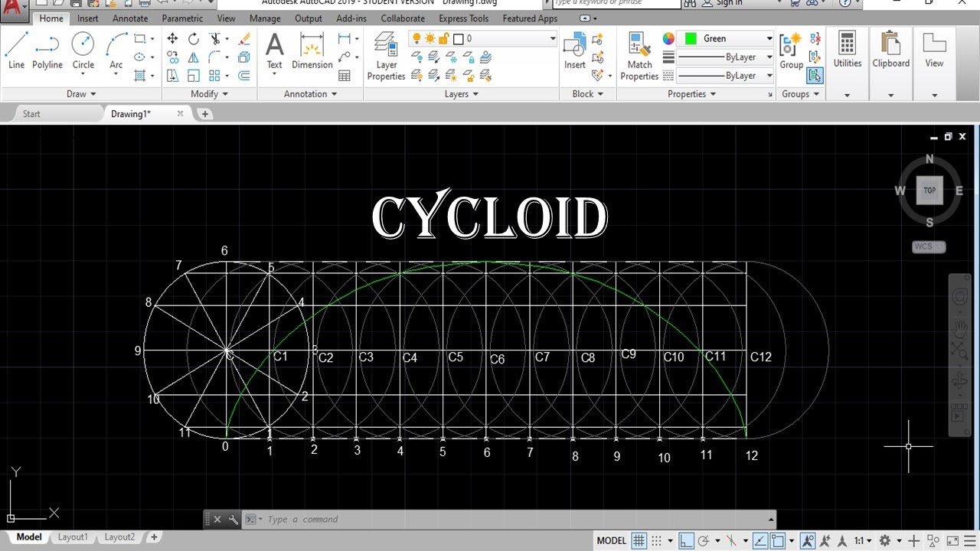
Task: Select the Trim scissors tool
Action: [215, 38]
